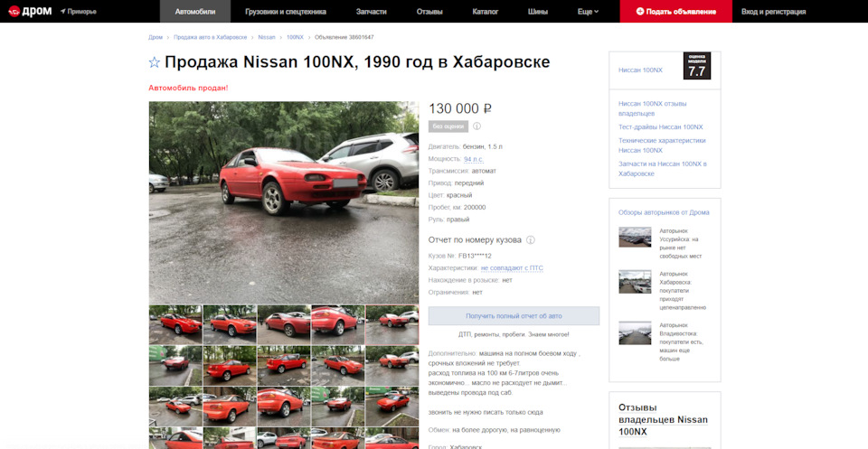Select the Автомобиль продан! notice
Screen dimensions: 868x449
(x=188, y=88)
